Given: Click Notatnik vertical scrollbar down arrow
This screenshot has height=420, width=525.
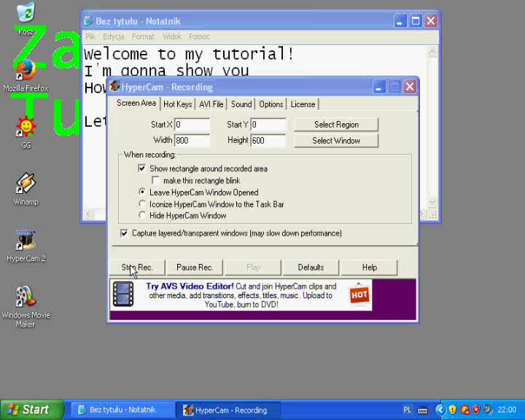Looking at the screenshot, I should click(432, 202).
